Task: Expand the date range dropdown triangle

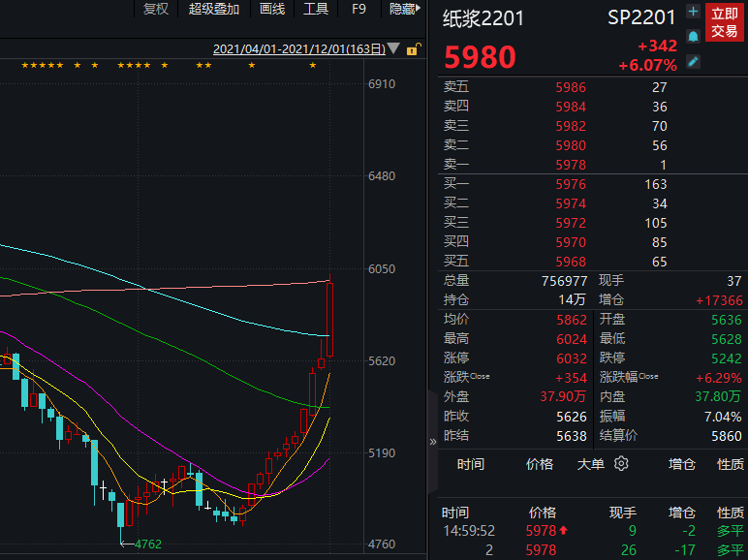Action: tap(393, 48)
